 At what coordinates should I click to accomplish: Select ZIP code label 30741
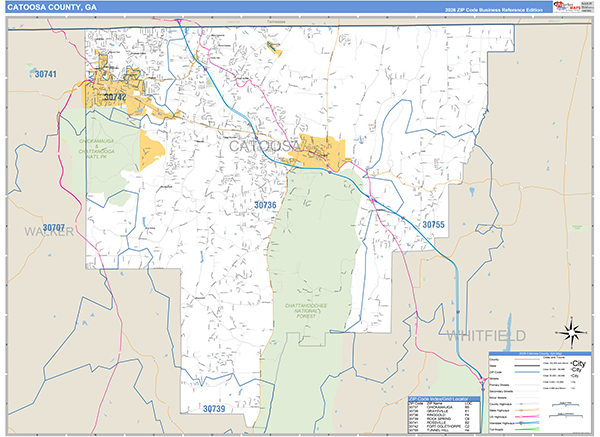46,74
